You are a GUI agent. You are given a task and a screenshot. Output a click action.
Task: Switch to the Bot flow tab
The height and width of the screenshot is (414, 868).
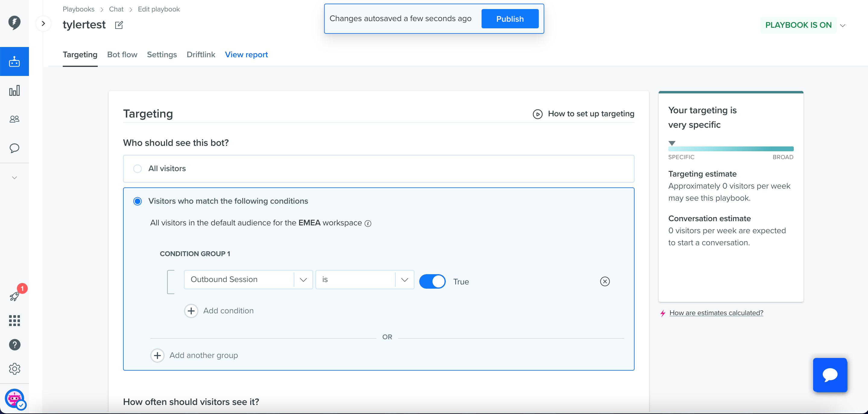pyautogui.click(x=122, y=55)
